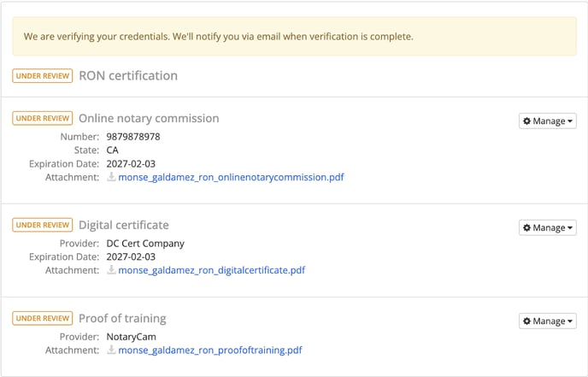Viewport: 588px width, 377px height.
Task: Click the Number: label
Action: click(79, 137)
